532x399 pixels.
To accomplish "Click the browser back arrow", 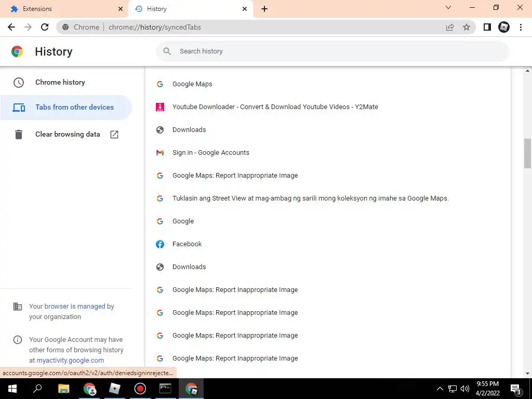I will pos(11,27).
